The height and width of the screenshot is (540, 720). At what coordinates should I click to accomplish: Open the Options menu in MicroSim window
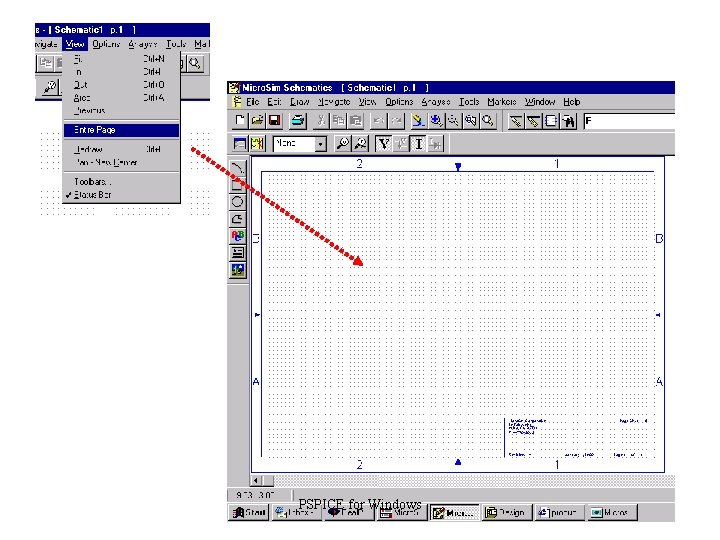(x=399, y=102)
